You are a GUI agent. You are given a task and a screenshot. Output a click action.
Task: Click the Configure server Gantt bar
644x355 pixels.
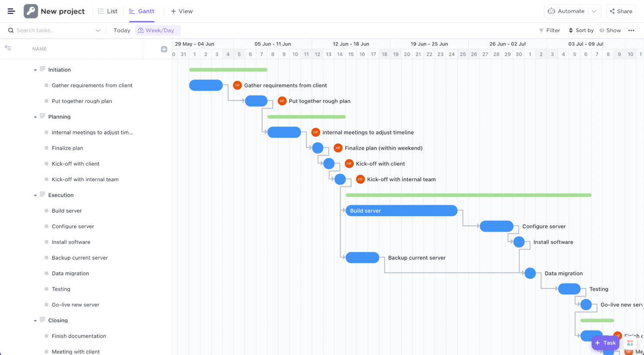496,227
